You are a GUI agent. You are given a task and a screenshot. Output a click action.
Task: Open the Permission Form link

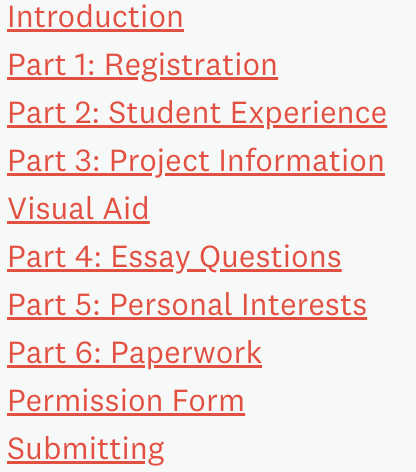(126, 401)
